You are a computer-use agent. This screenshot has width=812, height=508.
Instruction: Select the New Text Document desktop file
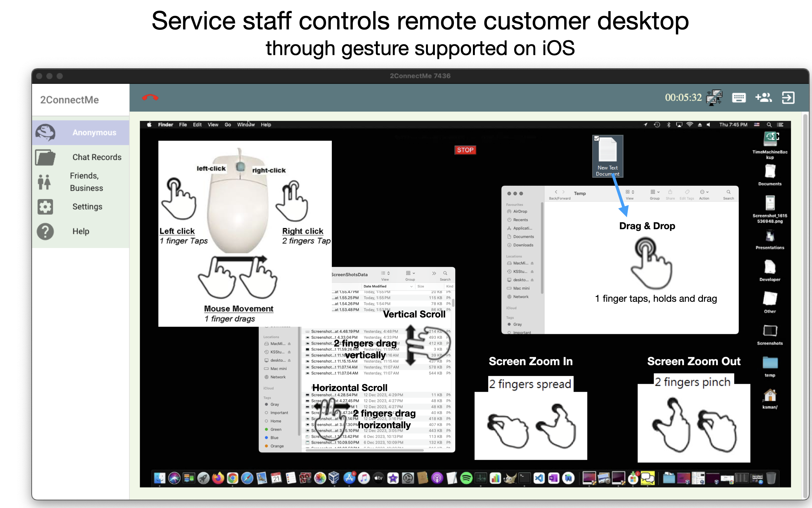[x=608, y=156]
